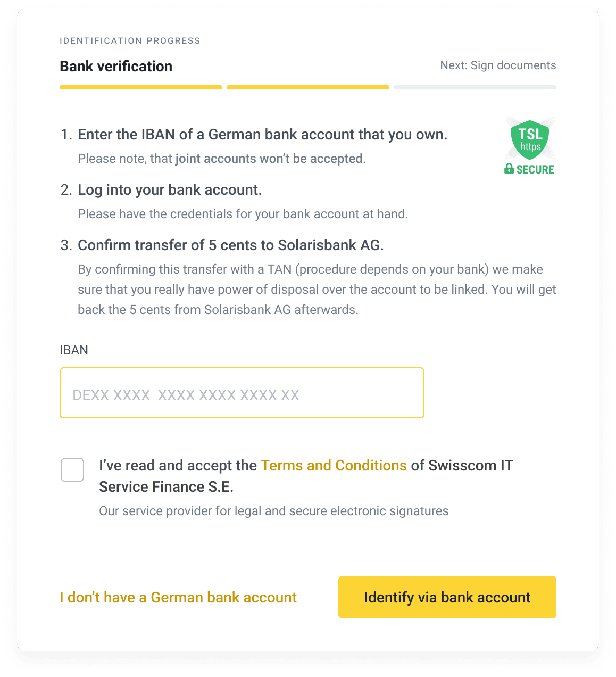616x677 pixels.
Task: Select the first yellow progress bar segment
Action: click(x=141, y=87)
